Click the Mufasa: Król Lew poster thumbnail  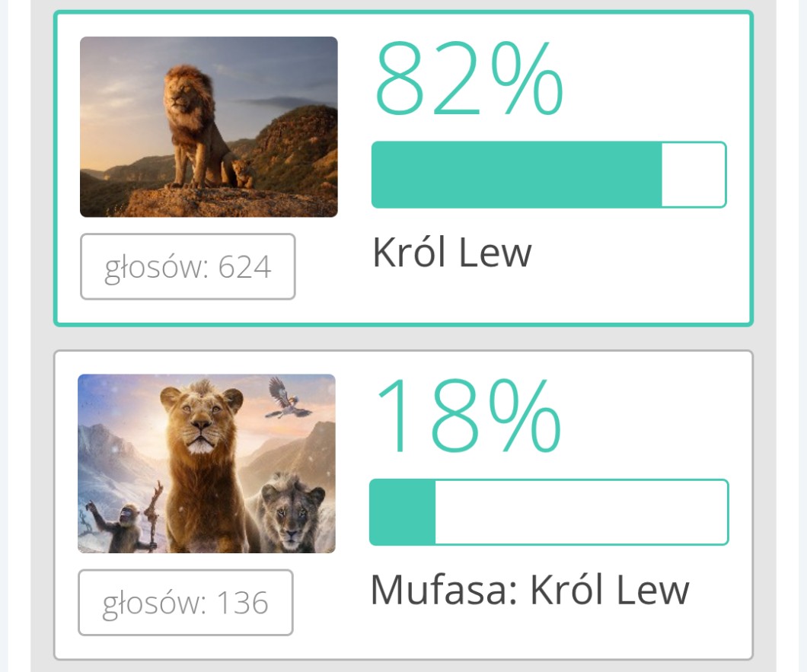[x=206, y=463]
